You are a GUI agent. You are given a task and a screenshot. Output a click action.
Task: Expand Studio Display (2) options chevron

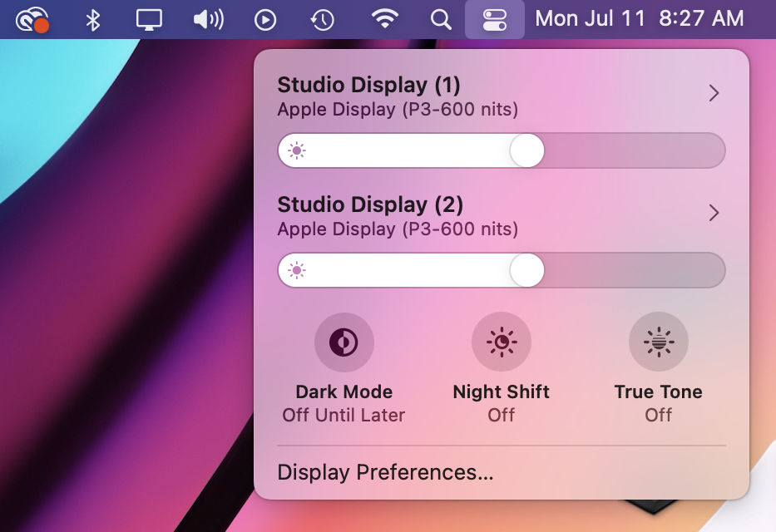point(714,213)
